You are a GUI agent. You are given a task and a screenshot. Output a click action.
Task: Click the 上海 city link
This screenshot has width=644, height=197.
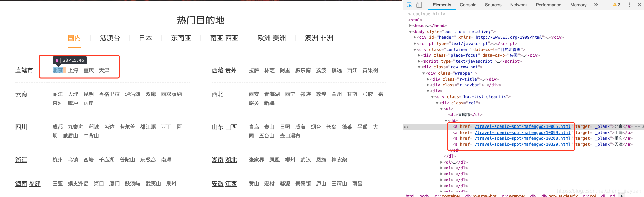tap(73, 70)
